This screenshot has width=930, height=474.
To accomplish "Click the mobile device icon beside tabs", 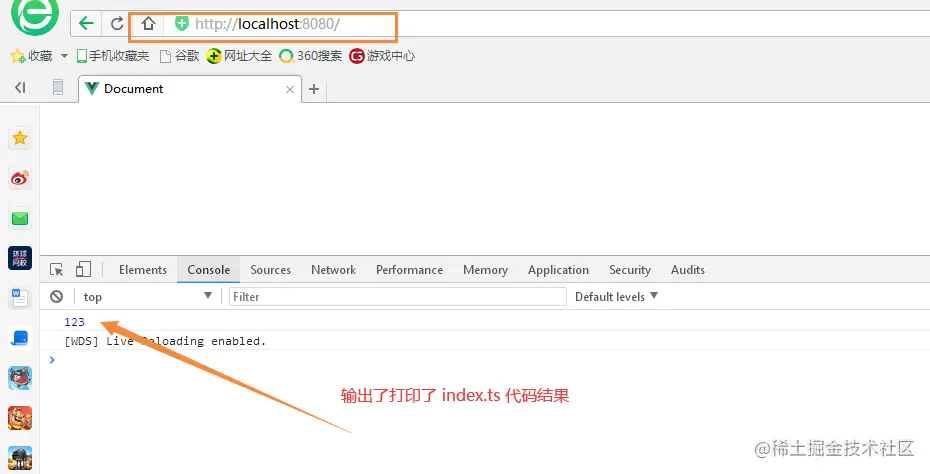I will point(58,87).
